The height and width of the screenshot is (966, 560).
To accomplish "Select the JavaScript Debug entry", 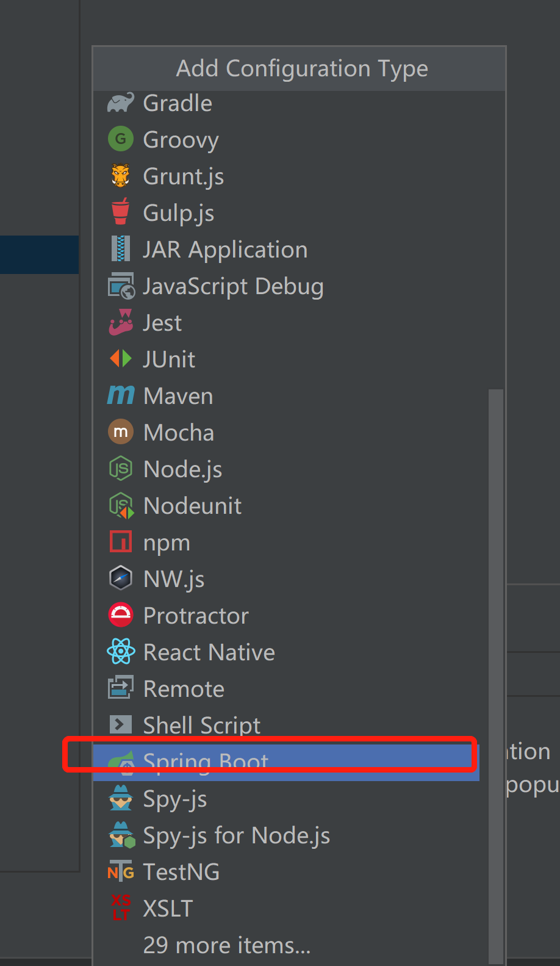I will click(x=233, y=286).
